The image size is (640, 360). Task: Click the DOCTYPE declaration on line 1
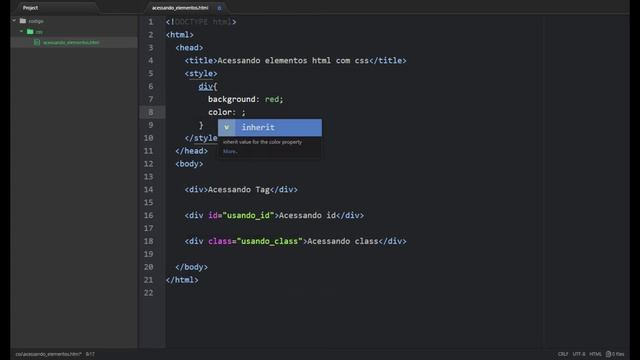point(201,22)
